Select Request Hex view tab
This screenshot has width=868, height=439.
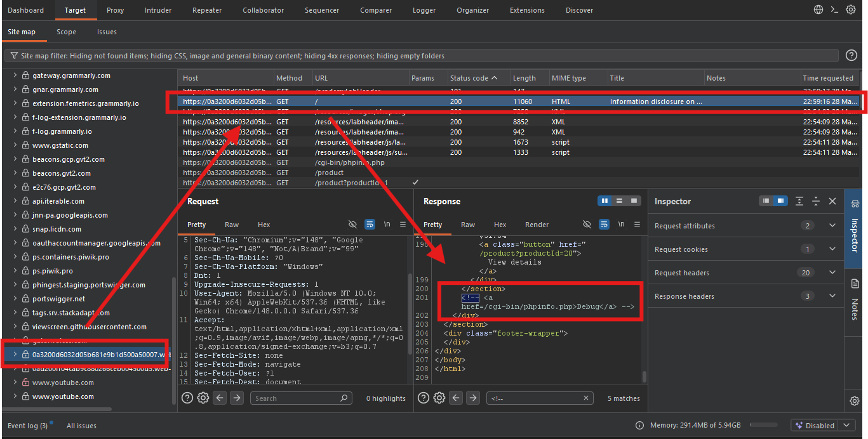click(264, 225)
